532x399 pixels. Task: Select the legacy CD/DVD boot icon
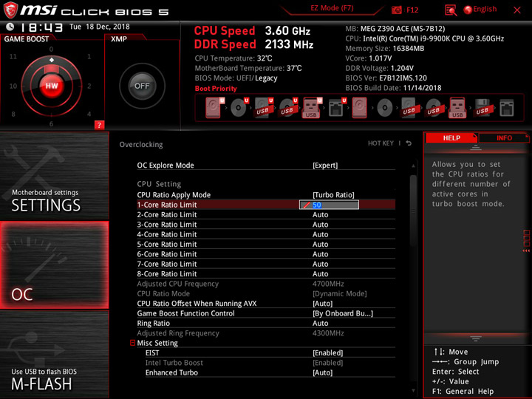[x=385, y=108]
